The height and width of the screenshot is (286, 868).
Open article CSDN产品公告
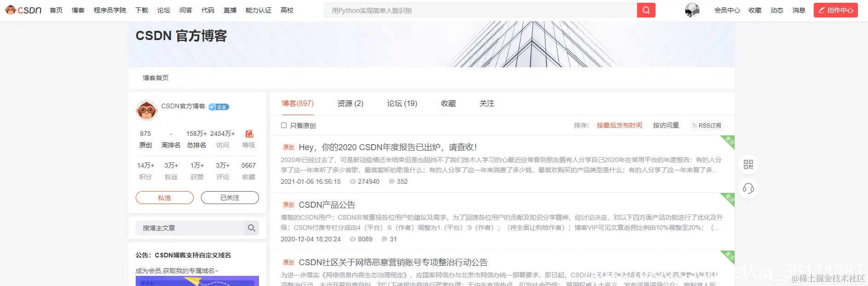(x=327, y=205)
